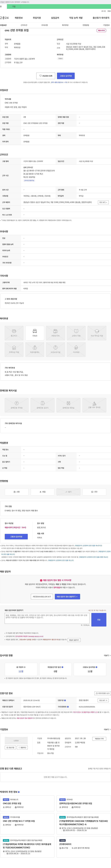The width and height of the screenshot is (111, 868).
Task: Select the 면접 screening method box
Action: tap(42, 492)
